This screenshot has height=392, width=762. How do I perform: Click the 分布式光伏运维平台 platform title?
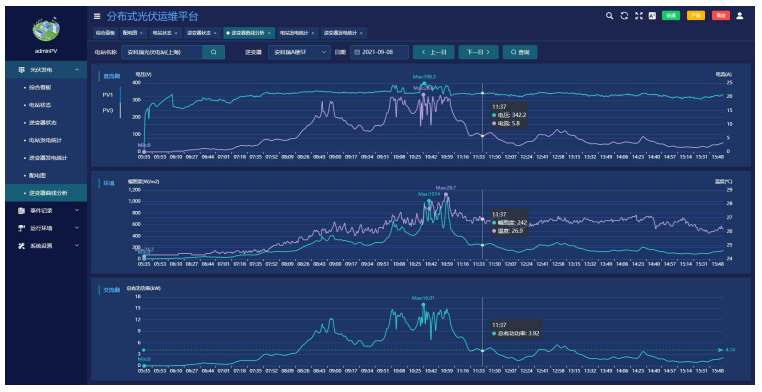click(x=153, y=17)
